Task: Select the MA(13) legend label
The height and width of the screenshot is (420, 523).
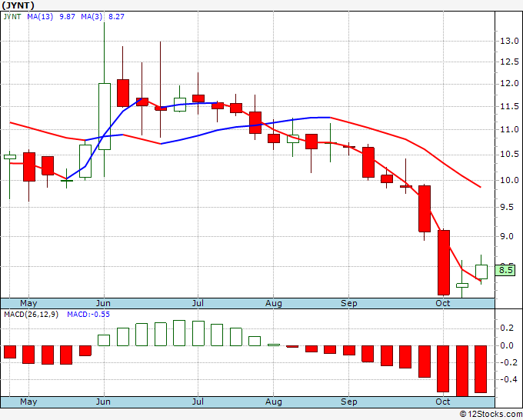Action: pyautogui.click(x=40, y=16)
